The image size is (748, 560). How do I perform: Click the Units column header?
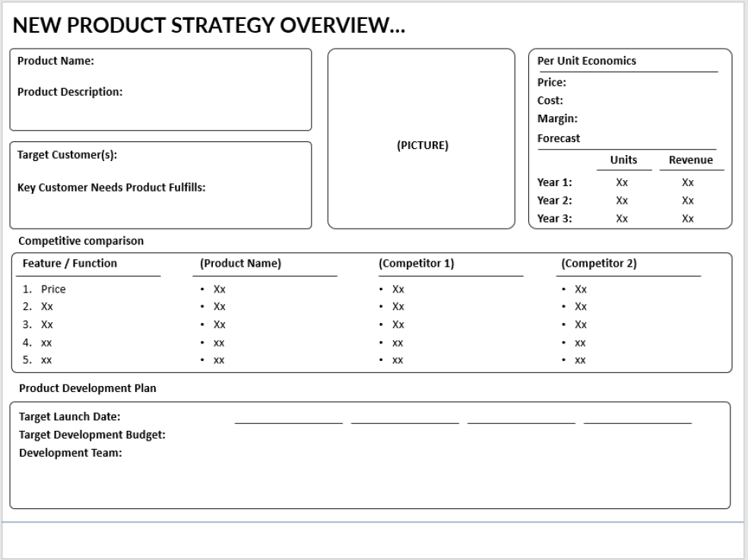point(623,160)
